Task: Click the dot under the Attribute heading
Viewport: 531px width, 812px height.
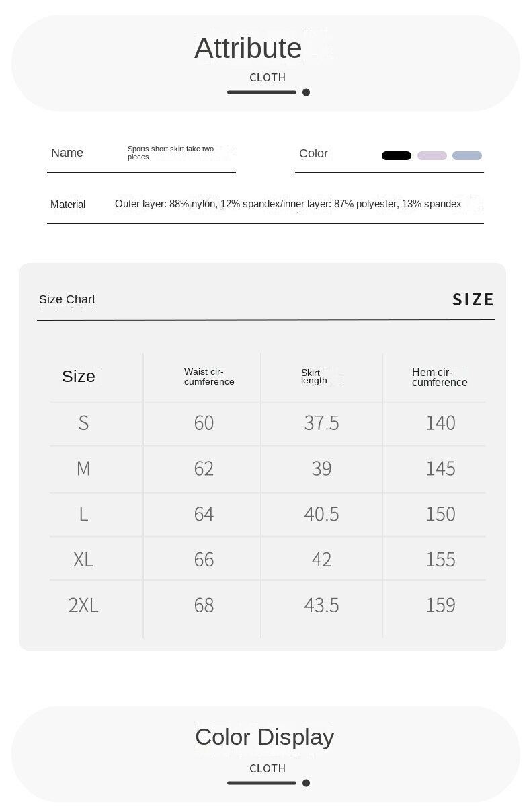Action: click(306, 92)
